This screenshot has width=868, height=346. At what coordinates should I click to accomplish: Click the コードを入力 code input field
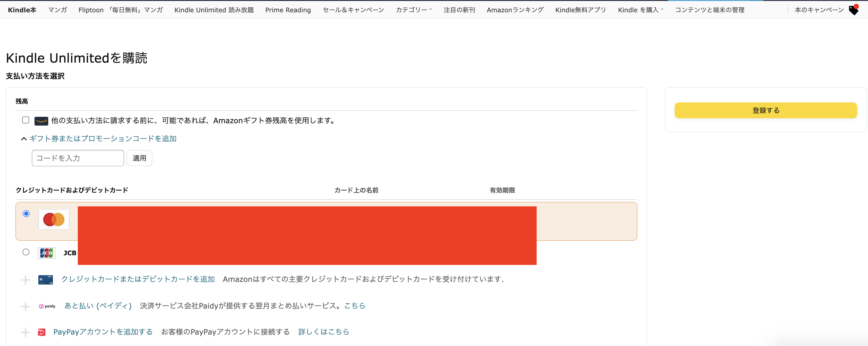pos(78,158)
